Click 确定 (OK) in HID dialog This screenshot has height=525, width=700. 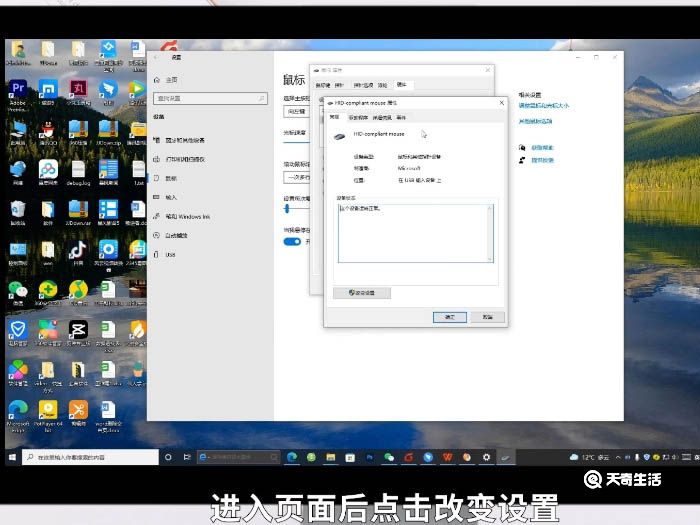coord(450,317)
